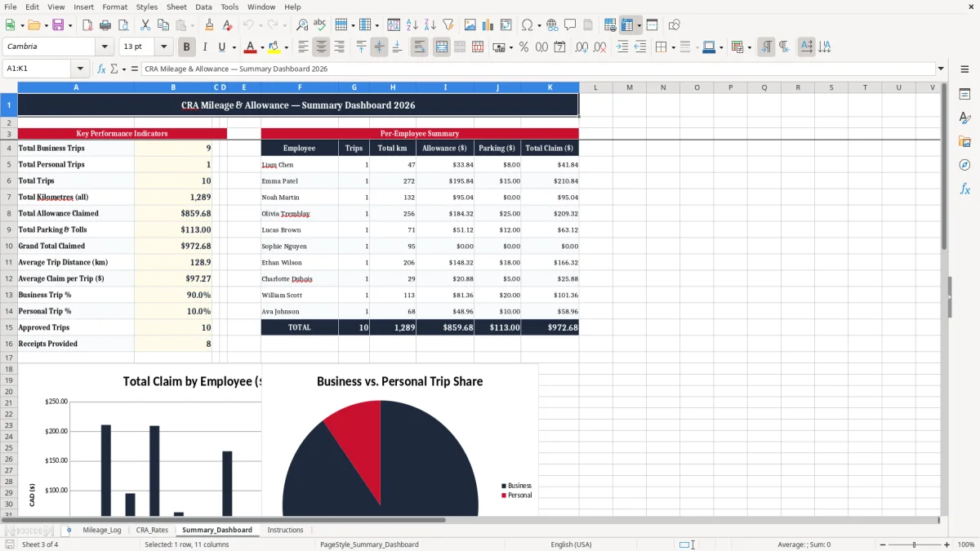Image resolution: width=980 pixels, height=551 pixels.
Task: Apply the yellow Background Color swatch
Action: 274,47
